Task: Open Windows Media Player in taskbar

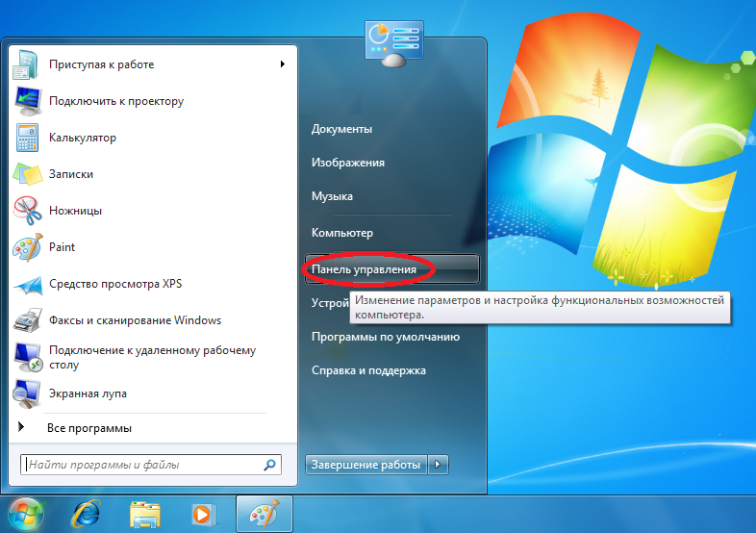Action: (x=202, y=514)
